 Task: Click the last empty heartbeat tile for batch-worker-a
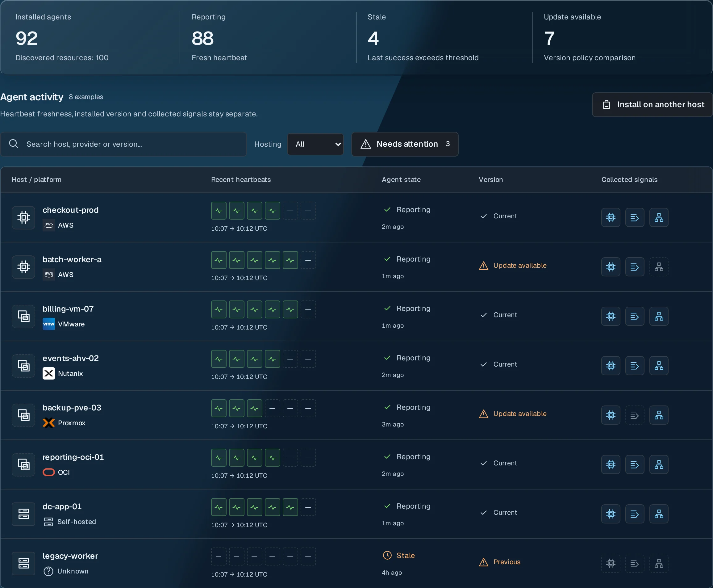(308, 260)
